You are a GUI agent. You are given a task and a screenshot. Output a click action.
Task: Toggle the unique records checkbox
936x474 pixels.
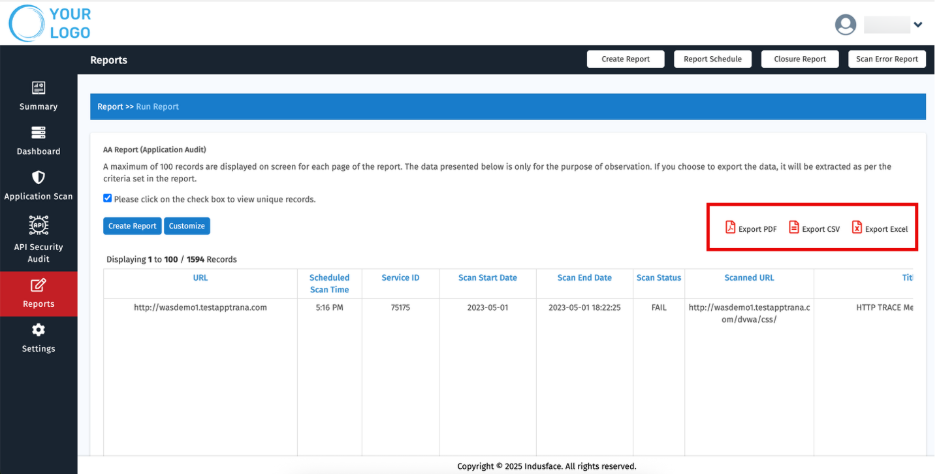107,199
